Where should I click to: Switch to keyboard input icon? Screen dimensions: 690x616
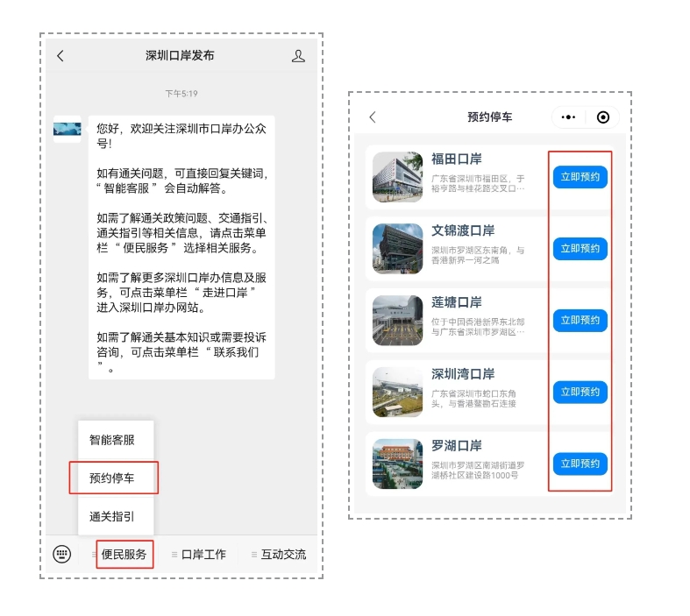point(61,554)
